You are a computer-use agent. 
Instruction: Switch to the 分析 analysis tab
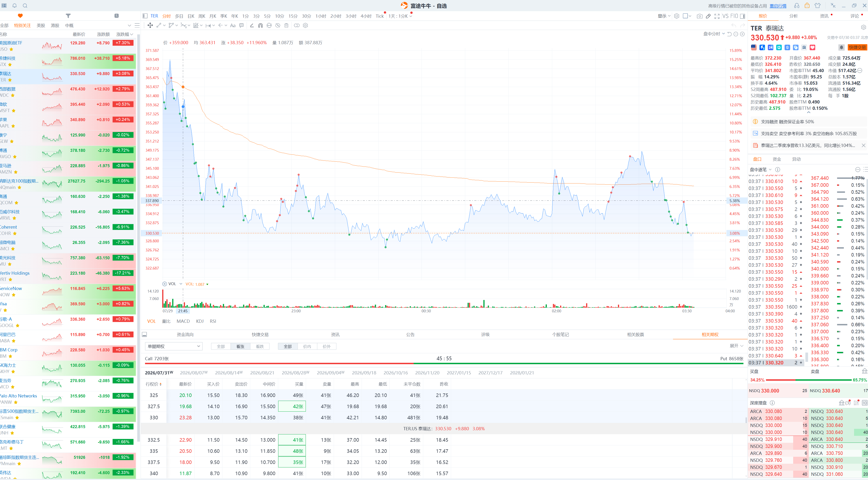(x=793, y=16)
